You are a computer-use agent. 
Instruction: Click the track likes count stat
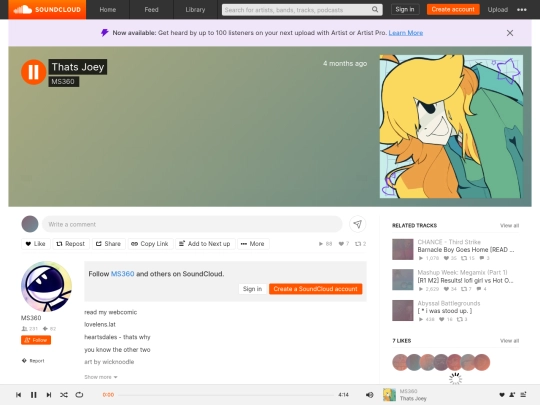344,244
